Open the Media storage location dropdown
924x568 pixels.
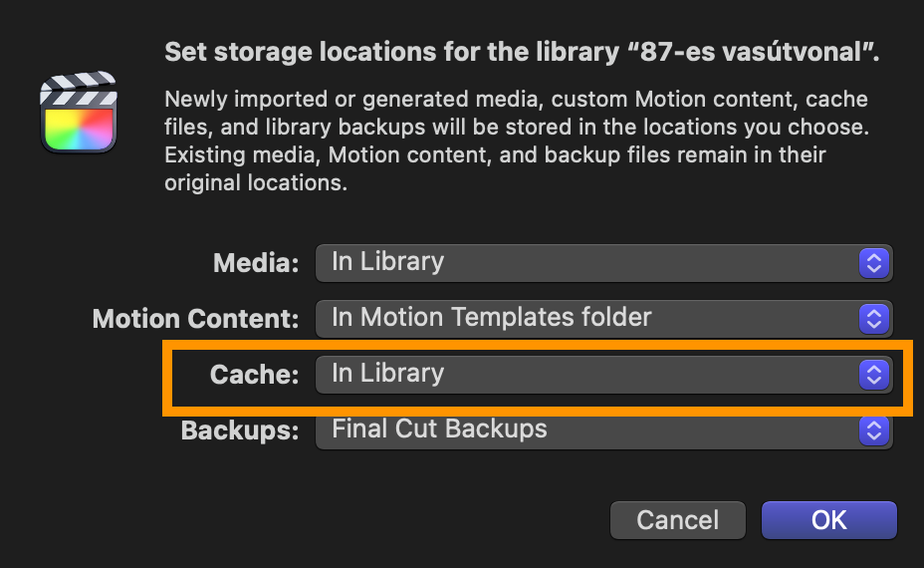[604, 263]
